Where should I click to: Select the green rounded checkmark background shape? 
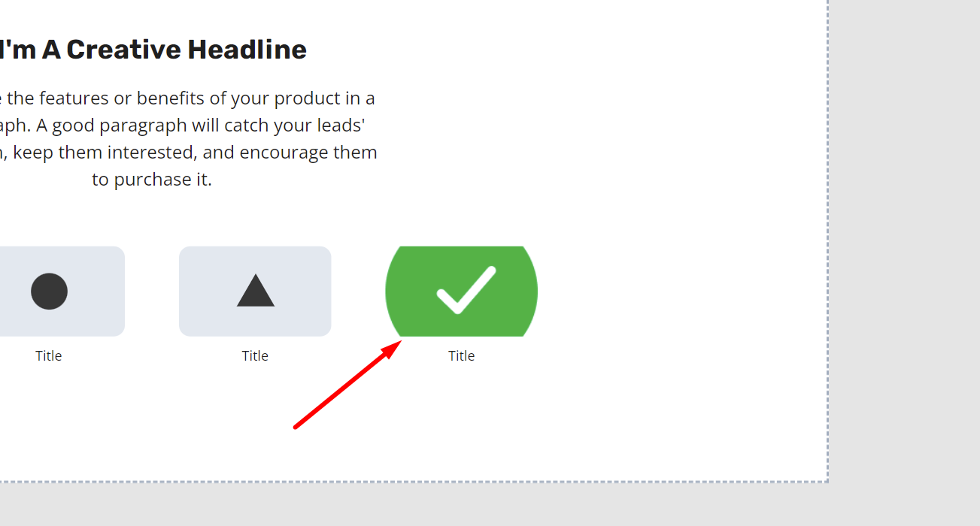click(461, 291)
